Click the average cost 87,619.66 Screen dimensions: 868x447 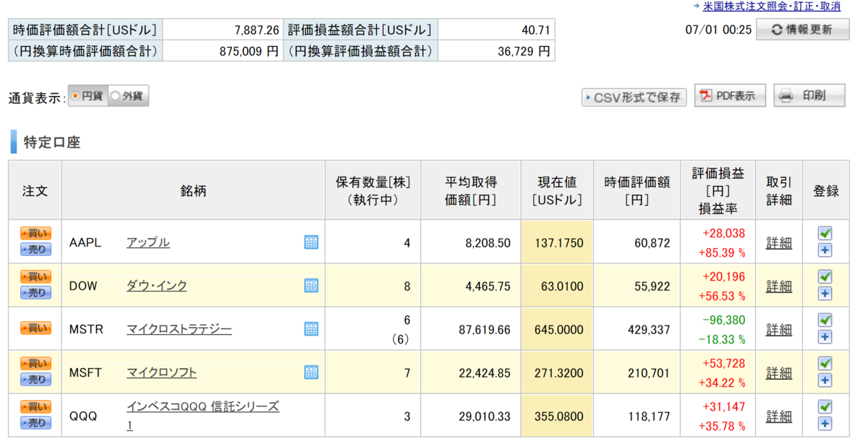coord(485,330)
